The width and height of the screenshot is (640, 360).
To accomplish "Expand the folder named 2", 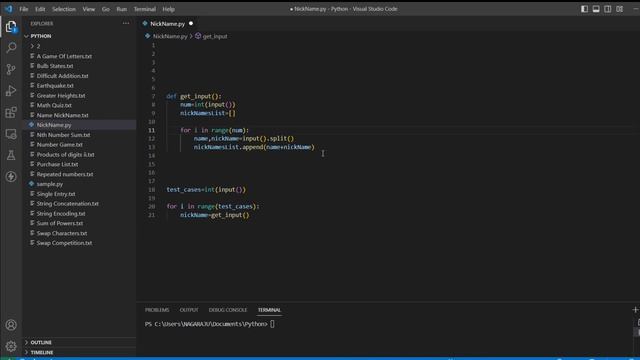I will 38,46.
